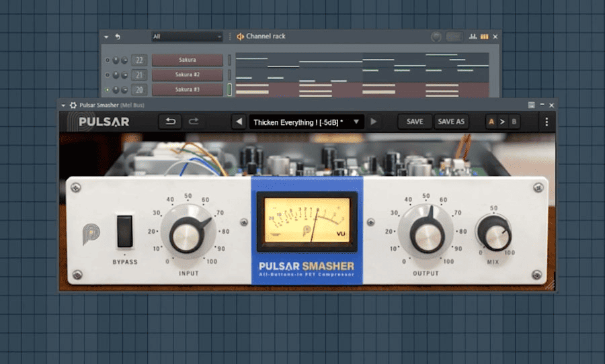Close the Pulsar Smasher plugin window
The image size is (605, 364).
click(552, 105)
